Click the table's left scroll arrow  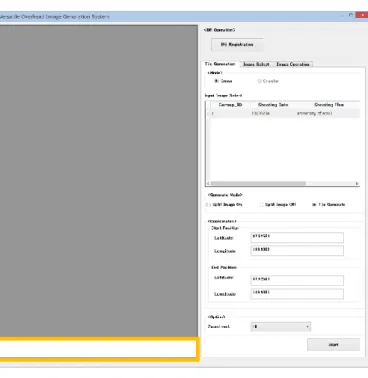(x=208, y=183)
